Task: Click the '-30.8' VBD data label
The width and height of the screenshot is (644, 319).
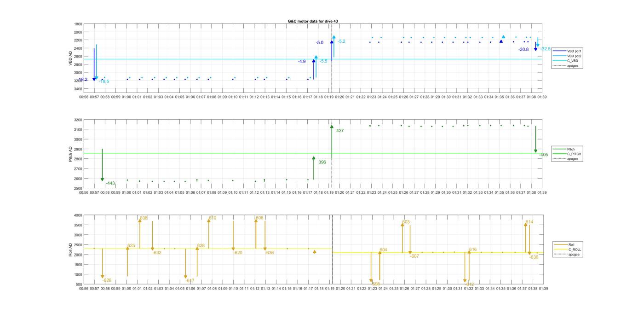Action: point(523,49)
